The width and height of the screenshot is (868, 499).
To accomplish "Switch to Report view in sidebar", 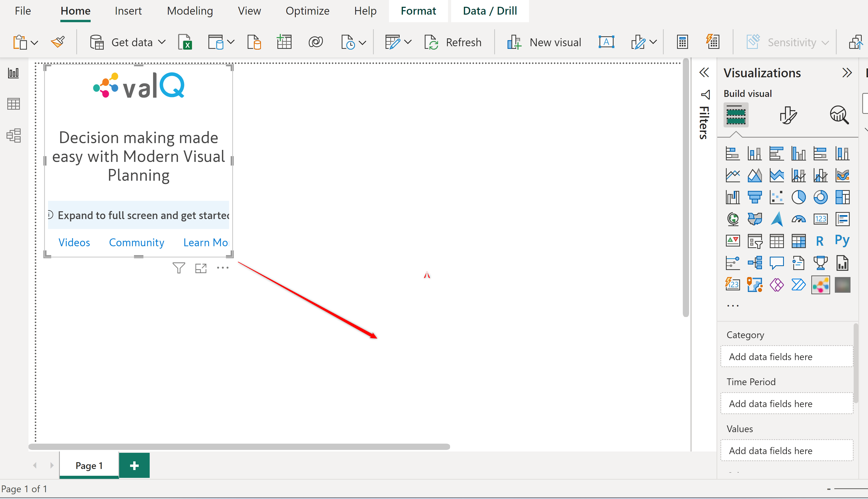I will click(14, 73).
